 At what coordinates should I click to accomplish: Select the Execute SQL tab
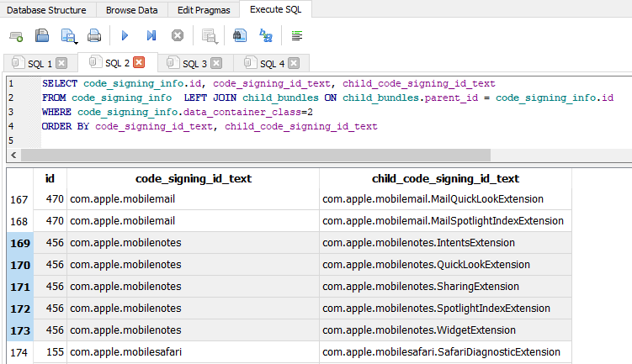tap(276, 9)
